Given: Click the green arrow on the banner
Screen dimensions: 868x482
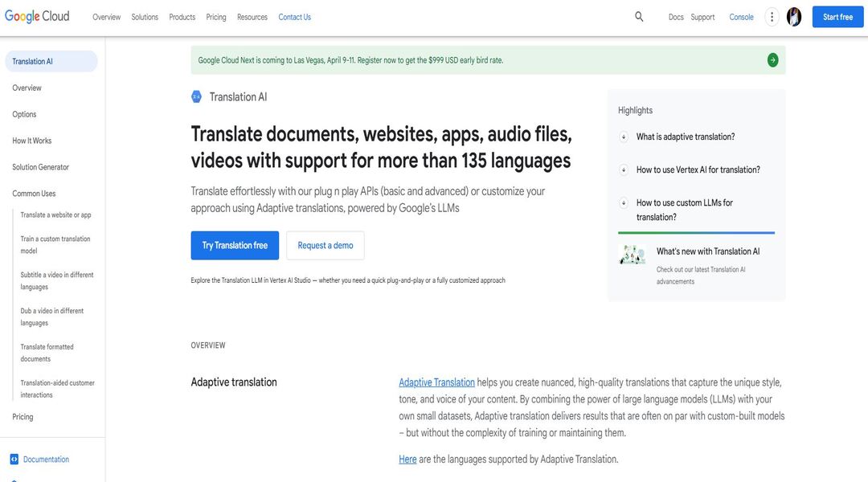Looking at the screenshot, I should click(x=772, y=59).
